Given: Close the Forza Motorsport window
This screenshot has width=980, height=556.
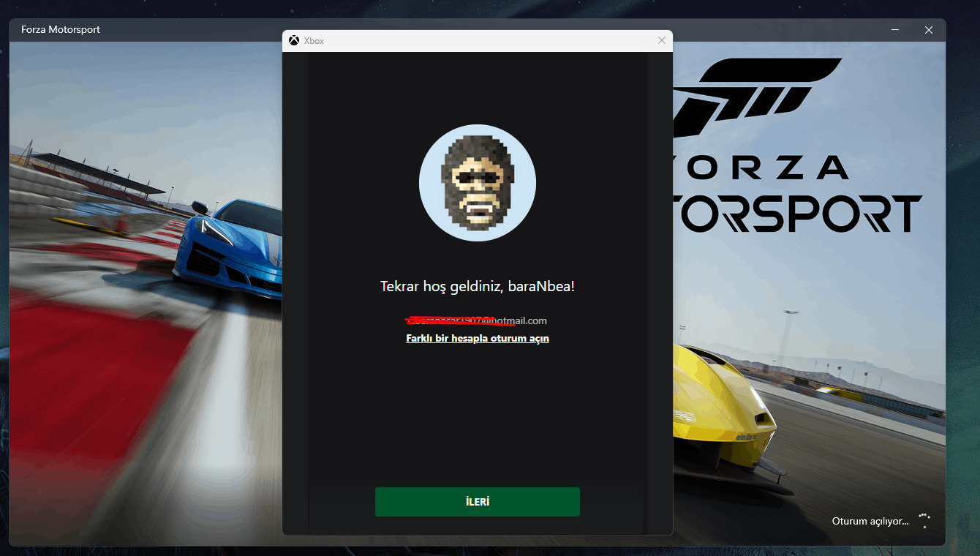Looking at the screenshot, I should 929,30.
